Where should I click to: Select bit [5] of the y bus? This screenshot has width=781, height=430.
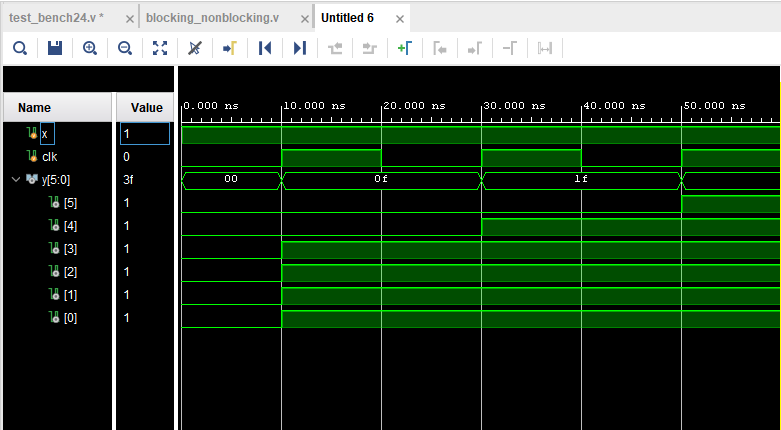click(69, 203)
